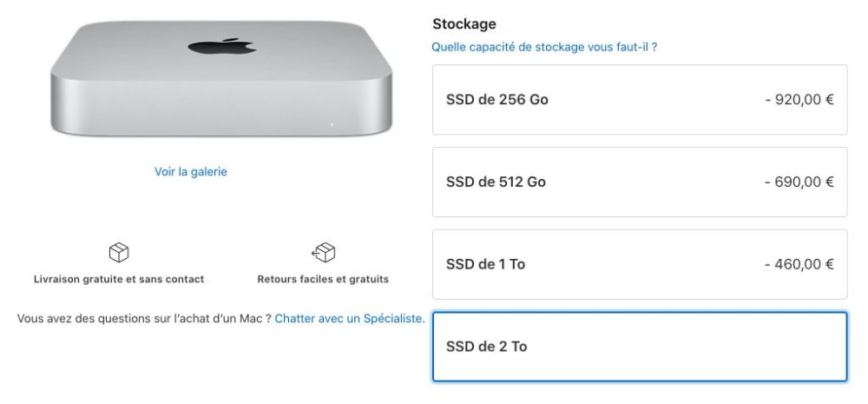The image size is (868, 404).
Task: Click the 'Stockage' section heading
Action: tap(464, 24)
